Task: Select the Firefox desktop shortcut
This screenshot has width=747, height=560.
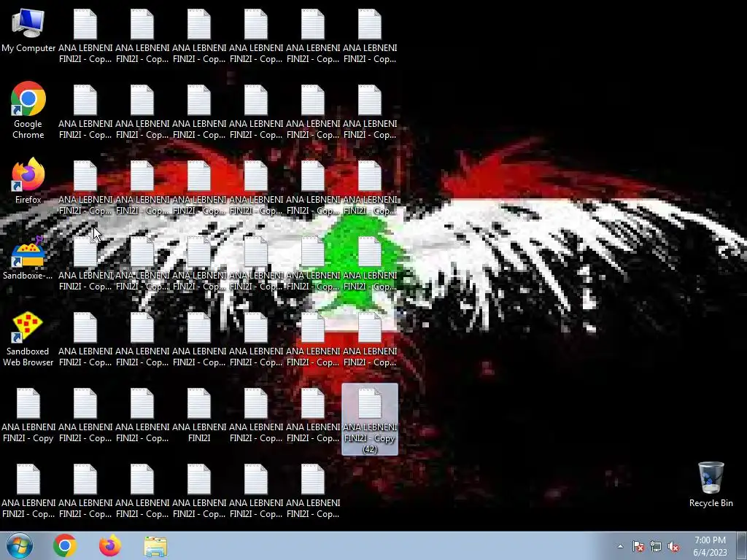Action: [28, 181]
